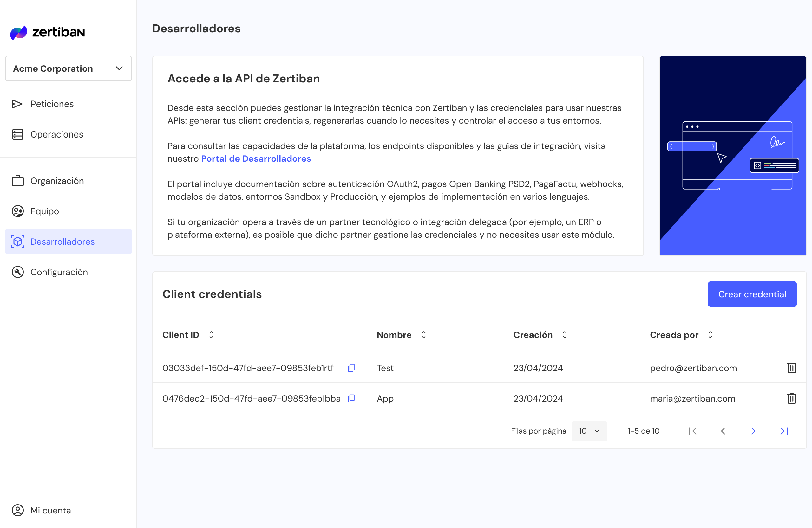Click the Crear credential button
The image size is (812, 528).
[x=752, y=294]
